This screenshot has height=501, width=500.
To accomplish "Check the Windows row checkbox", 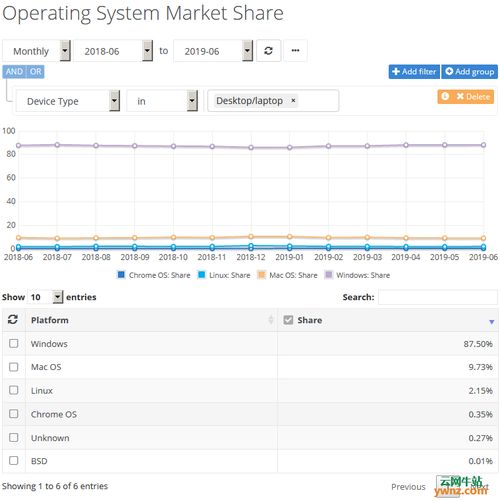I will click(x=14, y=343).
